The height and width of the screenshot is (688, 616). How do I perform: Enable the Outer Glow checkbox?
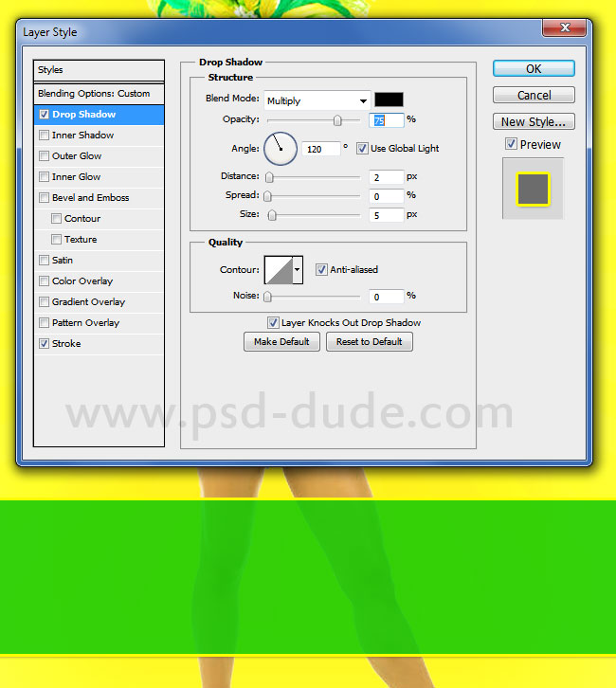pos(44,156)
